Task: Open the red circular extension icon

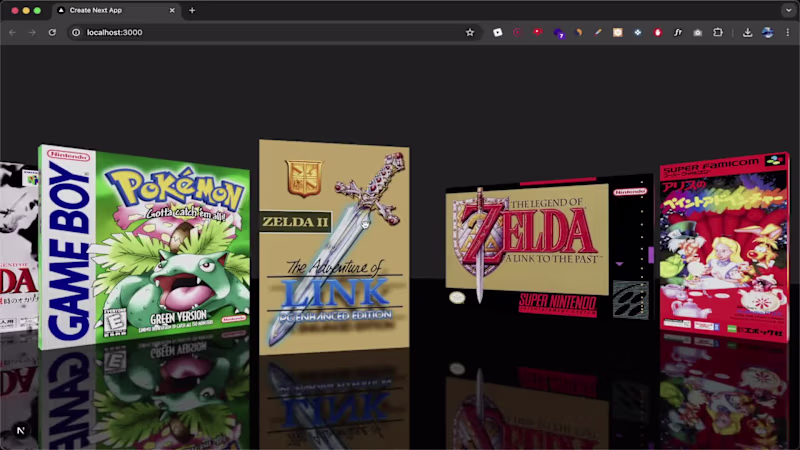Action: coord(517,32)
